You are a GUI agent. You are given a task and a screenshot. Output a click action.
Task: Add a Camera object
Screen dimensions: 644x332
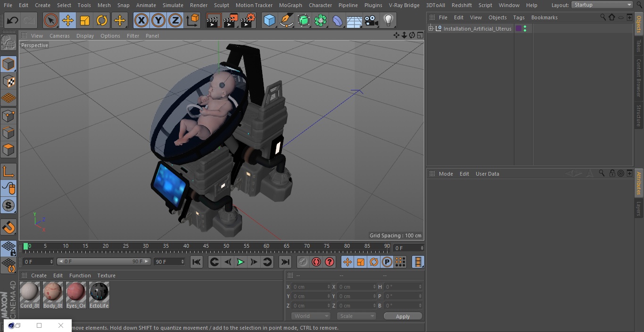pos(372,21)
